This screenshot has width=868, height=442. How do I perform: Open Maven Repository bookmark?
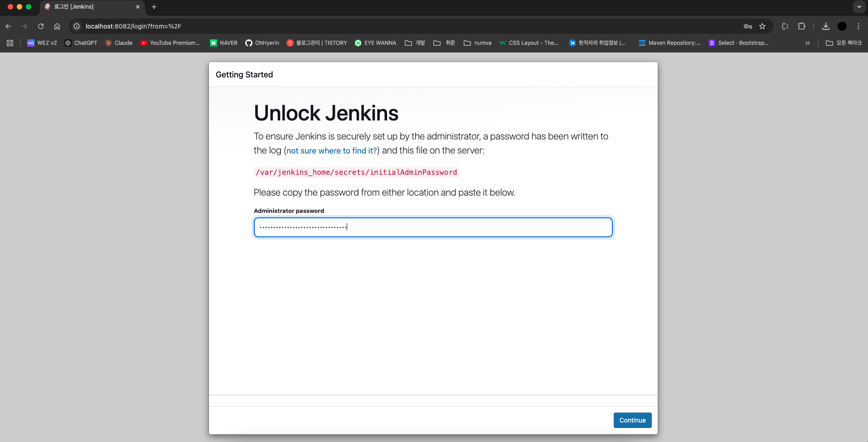point(669,43)
